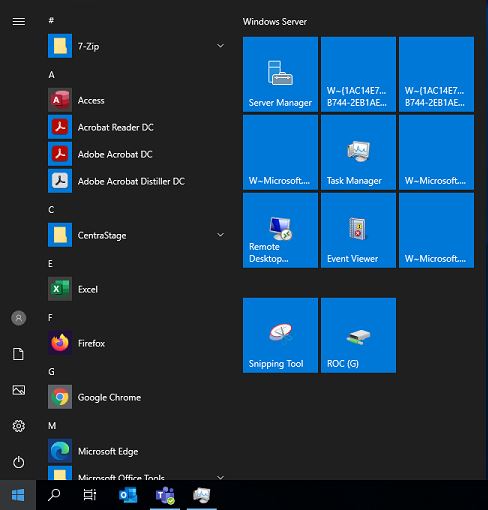Launch the Snipping Tool tile
Screen dimensions: 488x510
click(x=280, y=335)
